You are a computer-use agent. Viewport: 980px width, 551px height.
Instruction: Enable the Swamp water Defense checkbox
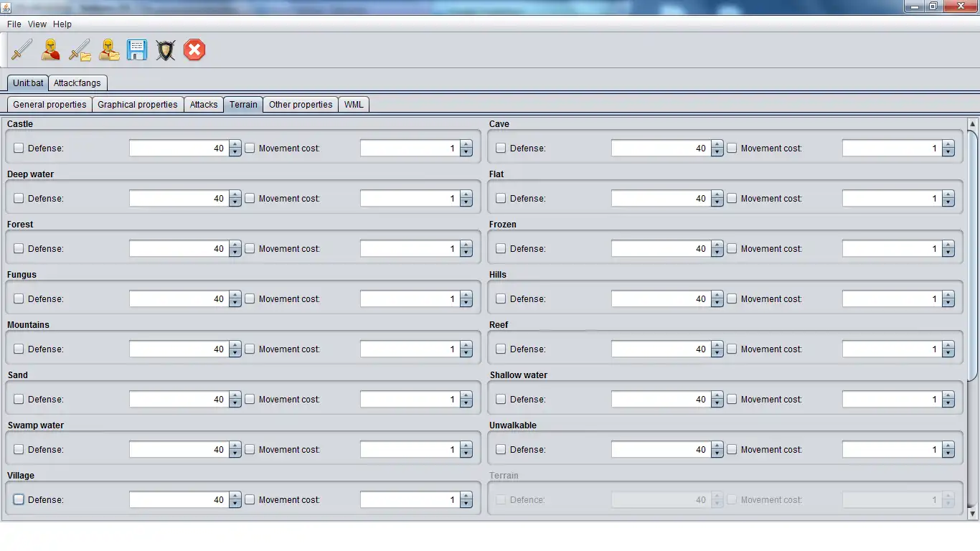coord(19,450)
